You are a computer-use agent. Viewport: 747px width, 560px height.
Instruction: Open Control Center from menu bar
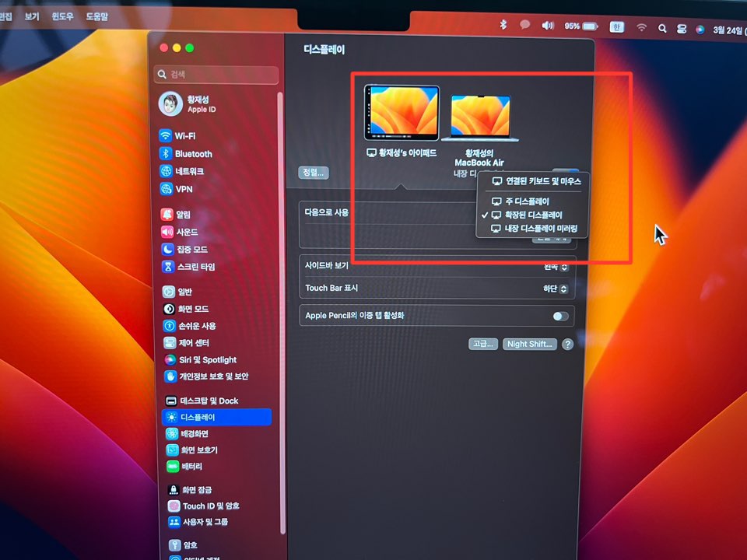point(682,29)
